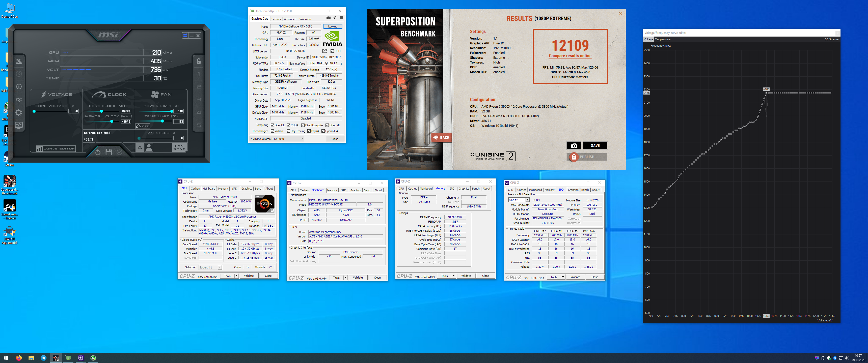Toggle Vulkan checkbox in GPU-Z
The width and height of the screenshot is (868, 363).
[x=272, y=131]
